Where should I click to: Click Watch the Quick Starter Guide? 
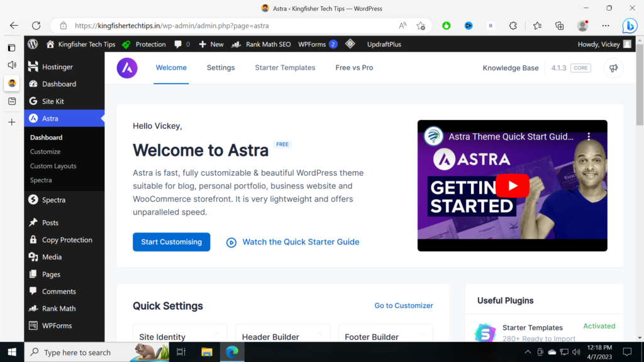293,242
